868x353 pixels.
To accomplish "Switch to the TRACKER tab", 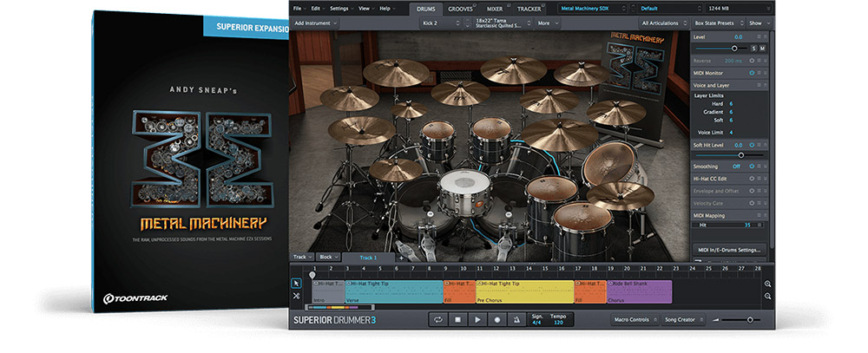I will tap(529, 9).
